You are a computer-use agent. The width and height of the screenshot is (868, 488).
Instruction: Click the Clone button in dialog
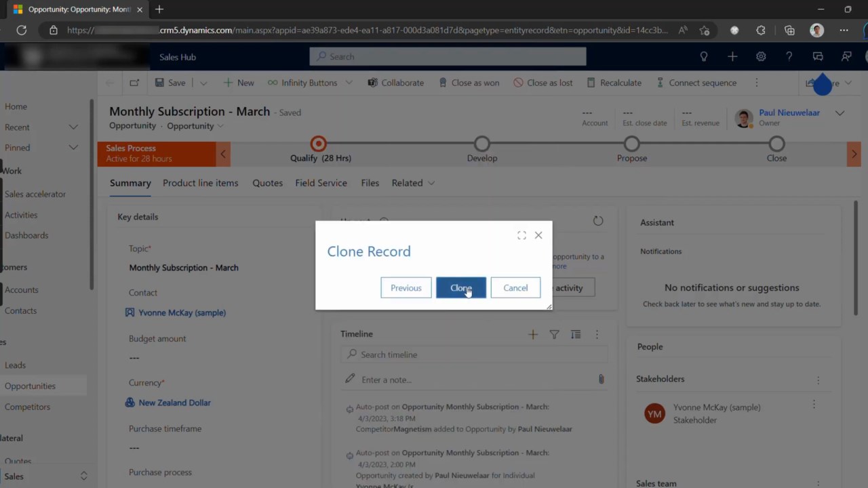tap(461, 287)
